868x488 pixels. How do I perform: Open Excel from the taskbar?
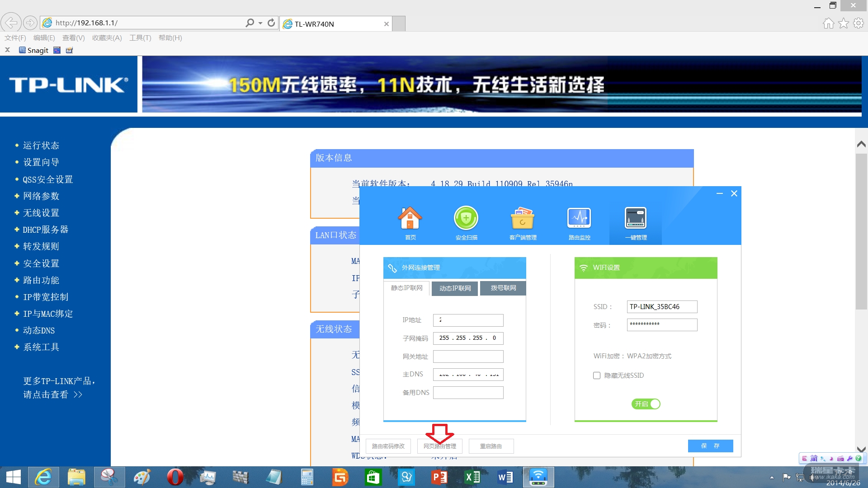pyautogui.click(x=472, y=477)
